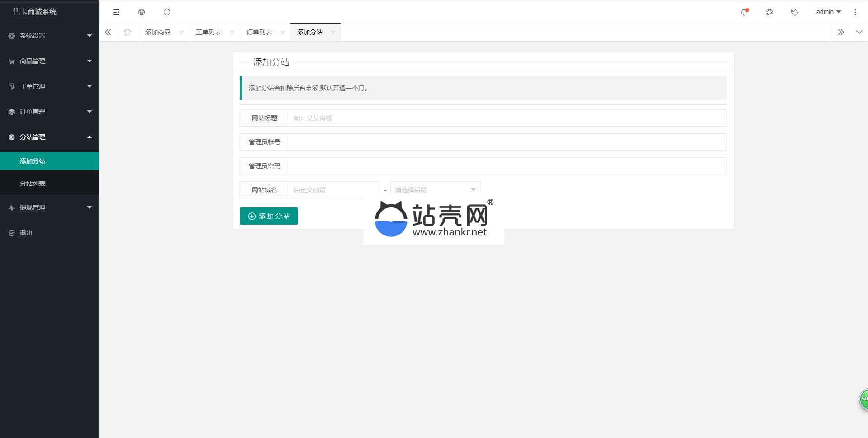Expand the 系统设置 sidebar menu

click(49, 36)
